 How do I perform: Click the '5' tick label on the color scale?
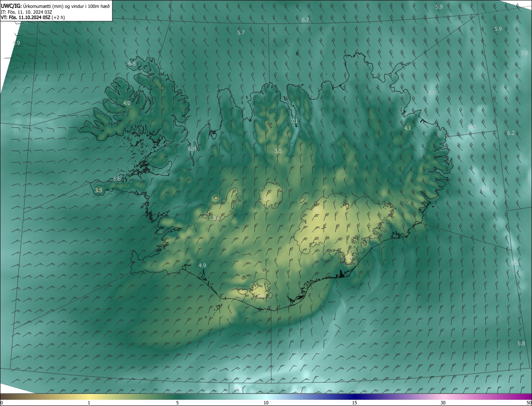(x=177, y=403)
